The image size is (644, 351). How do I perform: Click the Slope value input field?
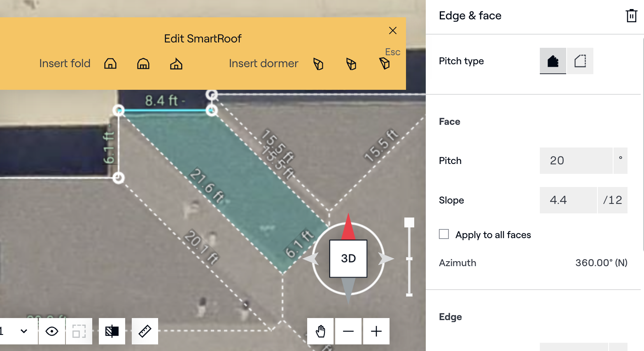coord(568,200)
